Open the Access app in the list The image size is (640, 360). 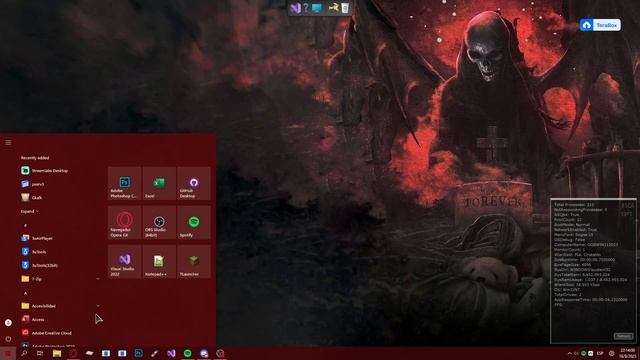(60, 319)
